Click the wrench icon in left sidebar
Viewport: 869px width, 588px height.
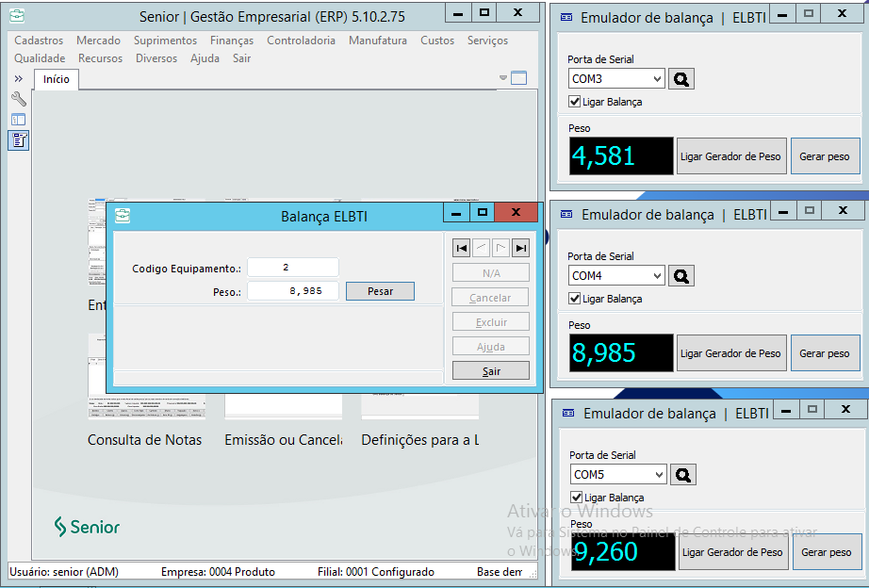point(18,99)
